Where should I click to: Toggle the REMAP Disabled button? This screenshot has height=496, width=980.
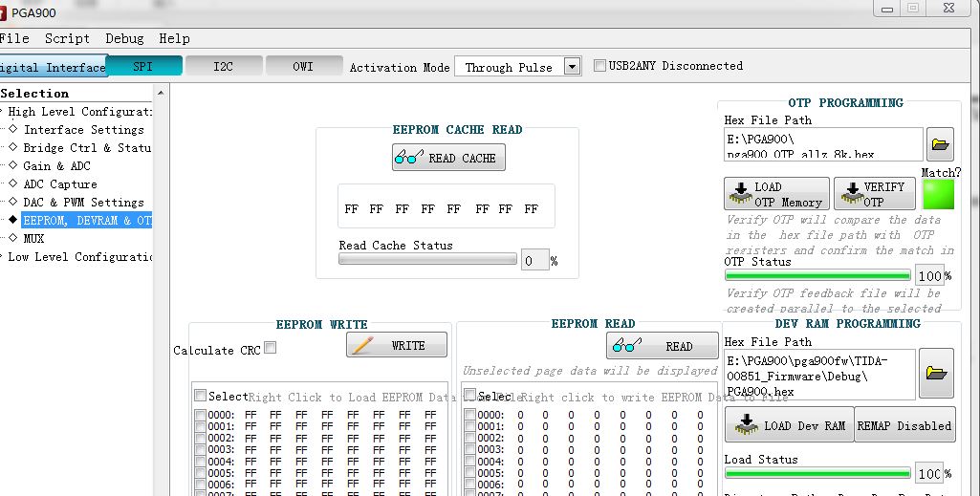coord(904,424)
